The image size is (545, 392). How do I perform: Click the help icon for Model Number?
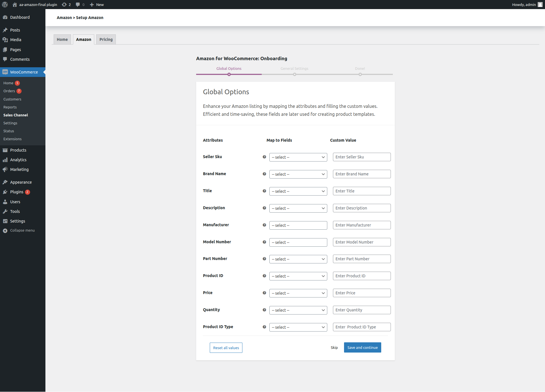264,242
